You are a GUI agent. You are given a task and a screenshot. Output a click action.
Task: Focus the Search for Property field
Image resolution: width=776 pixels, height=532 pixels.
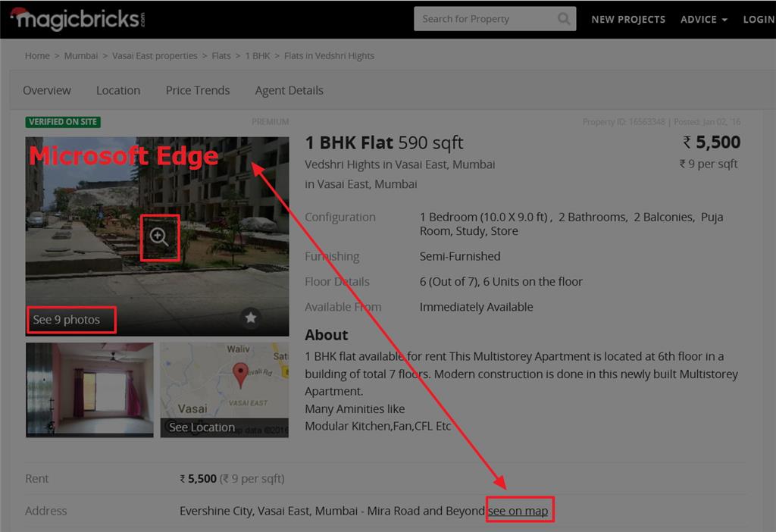click(495, 19)
